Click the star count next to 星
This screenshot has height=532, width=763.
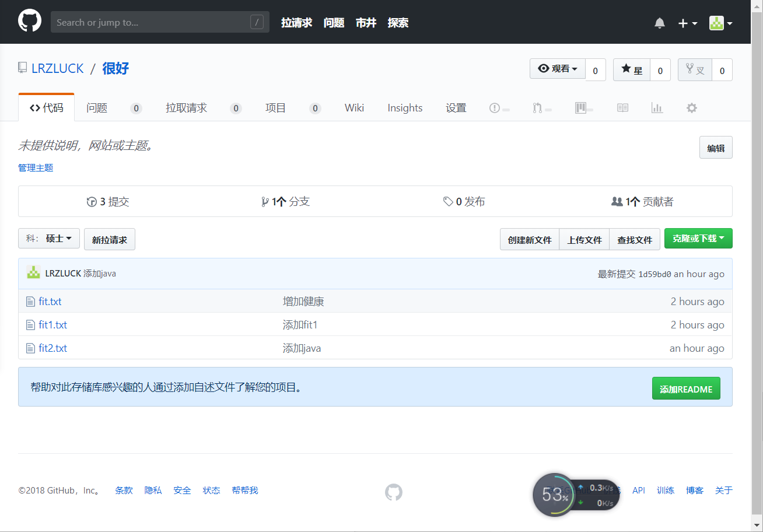[x=660, y=71]
